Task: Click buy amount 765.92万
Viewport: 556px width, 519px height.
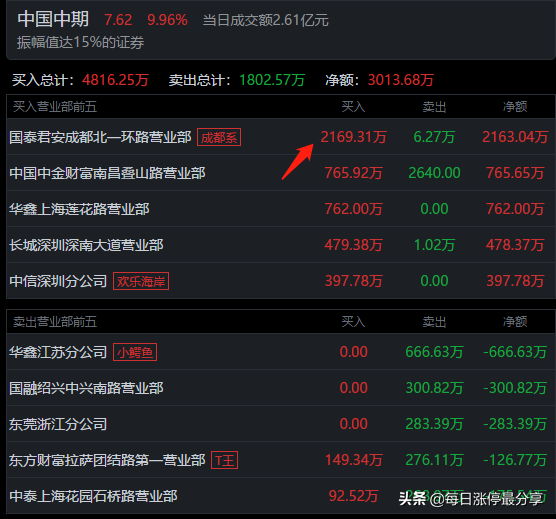Action: click(x=354, y=173)
